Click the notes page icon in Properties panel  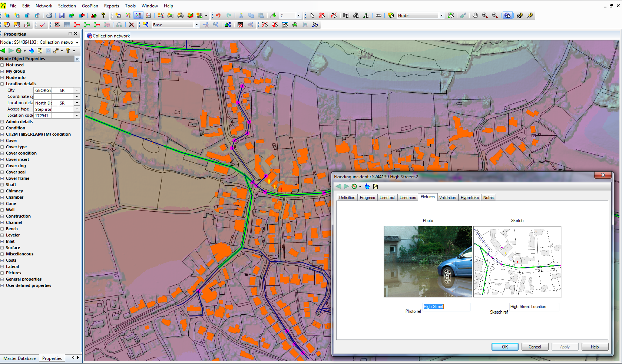(40, 51)
